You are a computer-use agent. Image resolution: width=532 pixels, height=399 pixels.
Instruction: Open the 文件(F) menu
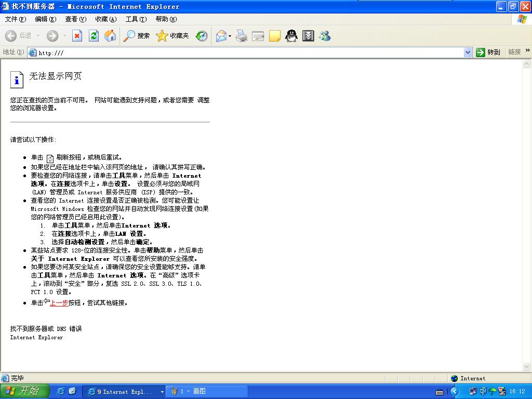15,19
